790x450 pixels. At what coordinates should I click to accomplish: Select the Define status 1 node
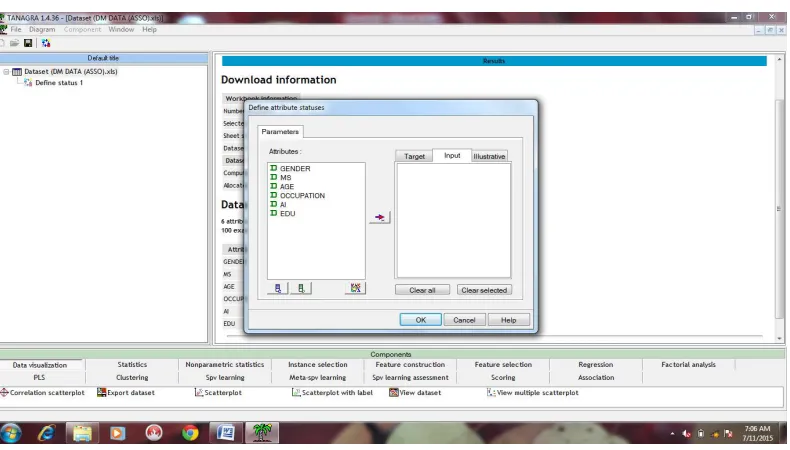[x=59, y=83]
